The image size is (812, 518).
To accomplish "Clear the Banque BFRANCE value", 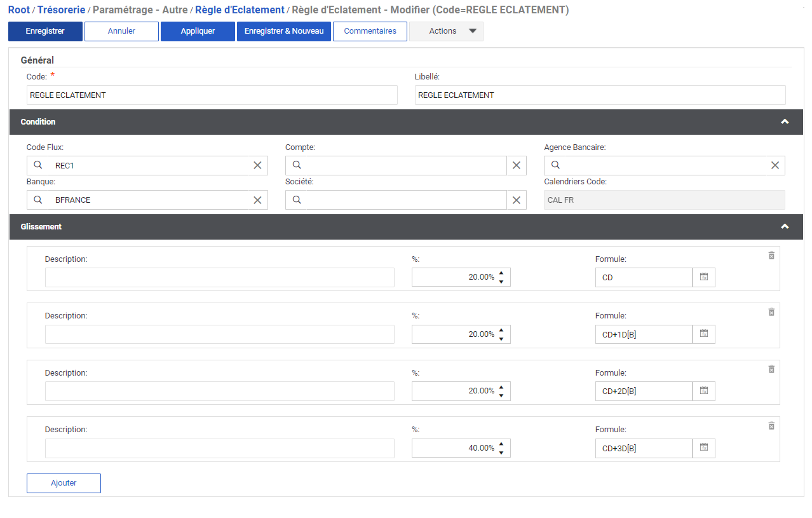I will point(257,200).
